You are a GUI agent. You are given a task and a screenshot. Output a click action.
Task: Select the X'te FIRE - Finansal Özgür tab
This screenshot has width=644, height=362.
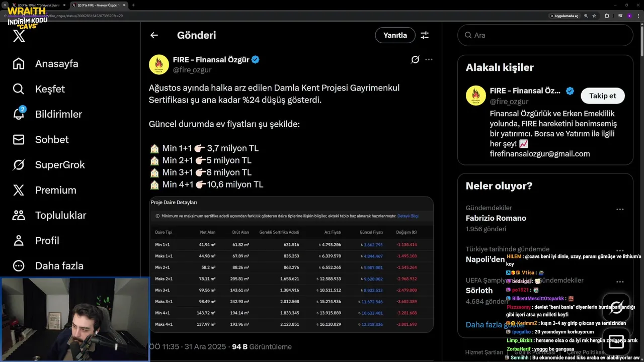pyautogui.click(x=98, y=5)
